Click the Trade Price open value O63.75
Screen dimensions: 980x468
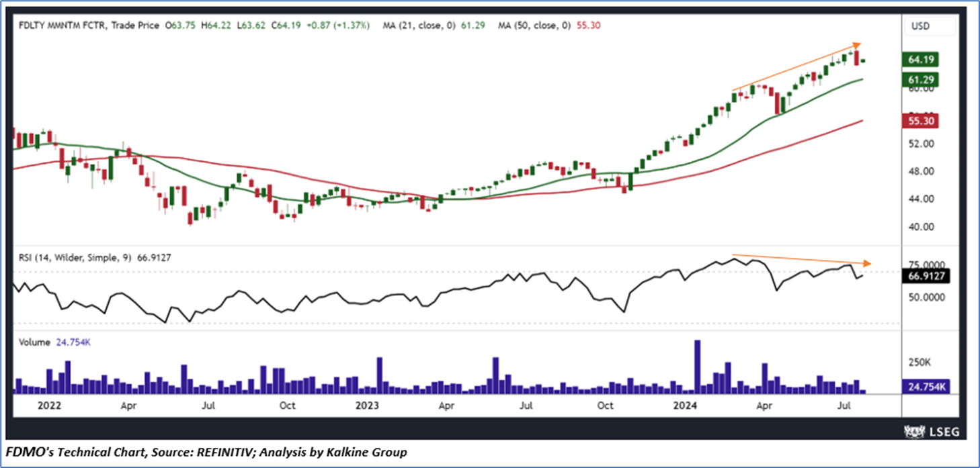(180, 26)
